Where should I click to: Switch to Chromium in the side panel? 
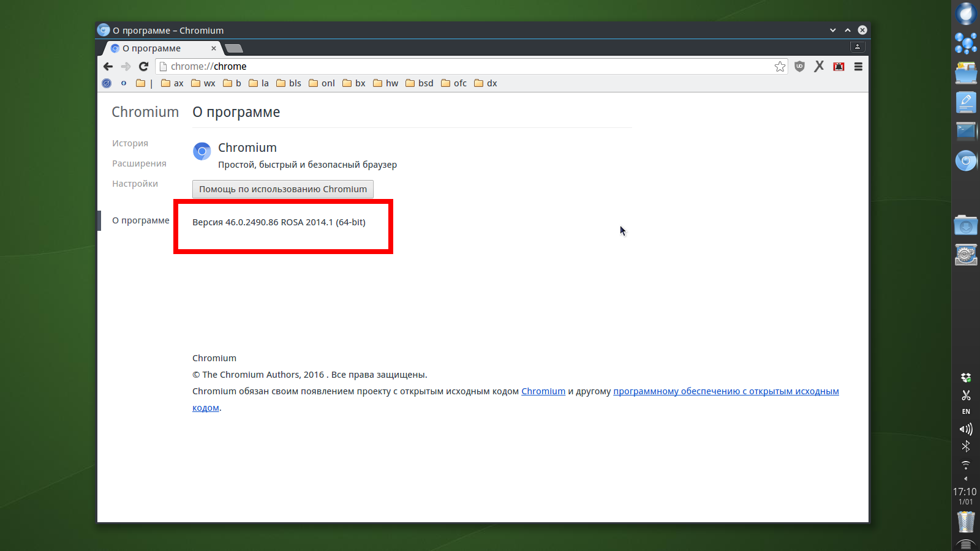(966, 161)
